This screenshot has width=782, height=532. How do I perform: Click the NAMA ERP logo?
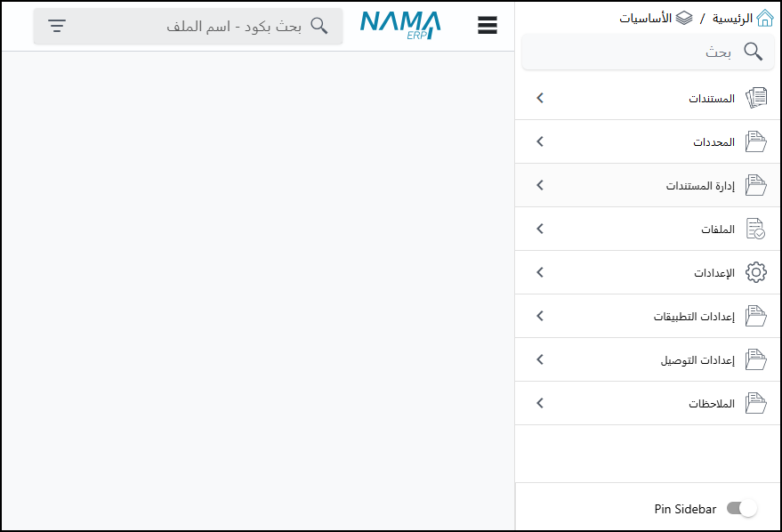400,26
